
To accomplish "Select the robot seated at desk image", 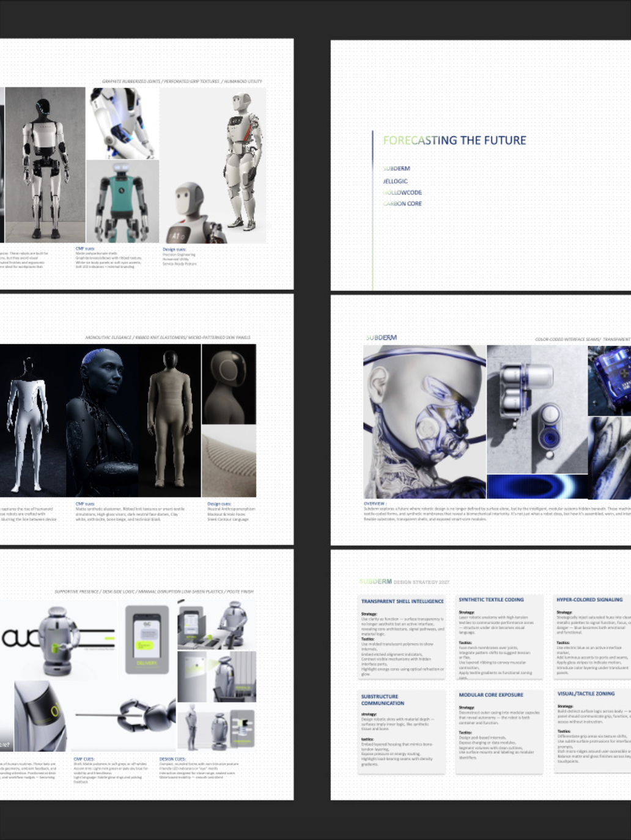I will (217, 624).
